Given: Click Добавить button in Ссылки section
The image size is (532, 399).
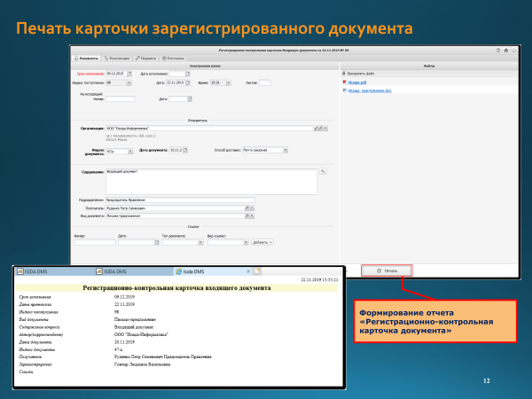Looking at the screenshot, I should point(262,241).
